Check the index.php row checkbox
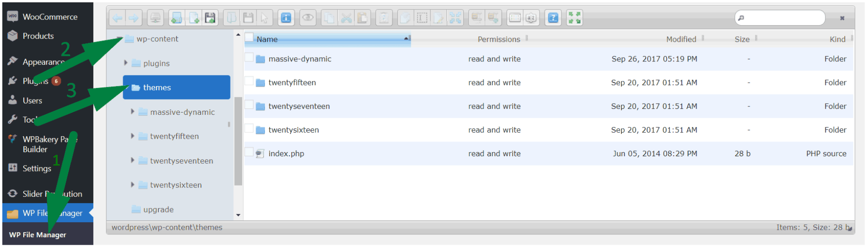Viewport: 868px width, 246px height. click(249, 152)
